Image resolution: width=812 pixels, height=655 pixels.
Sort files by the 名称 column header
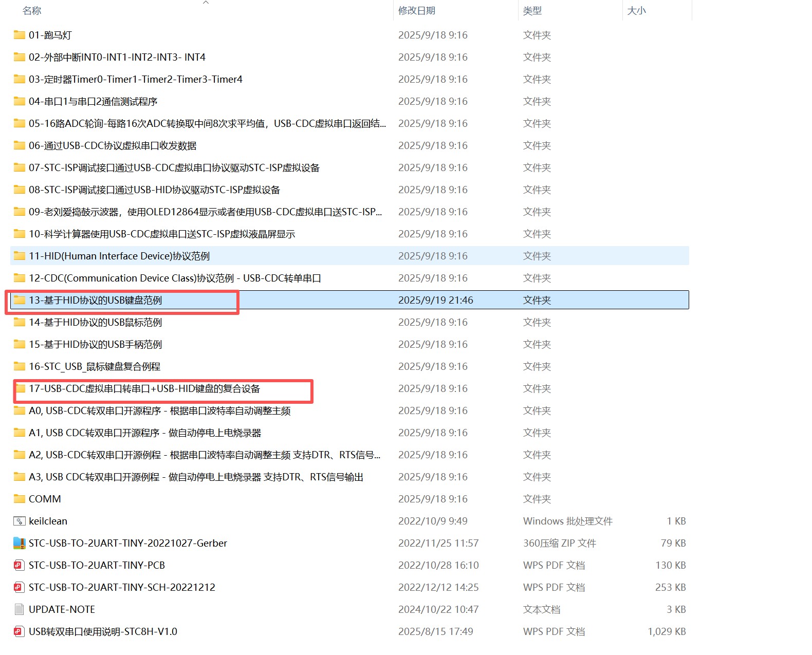point(32,11)
